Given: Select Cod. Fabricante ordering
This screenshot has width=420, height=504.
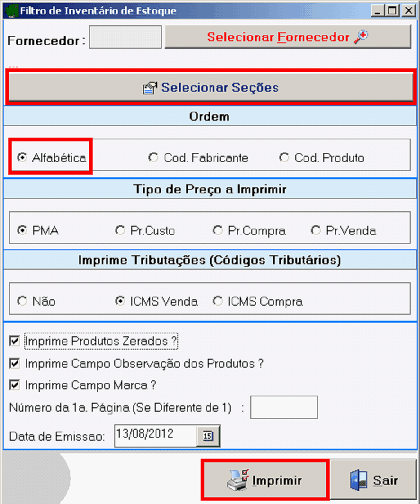Looking at the screenshot, I should pos(154,157).
